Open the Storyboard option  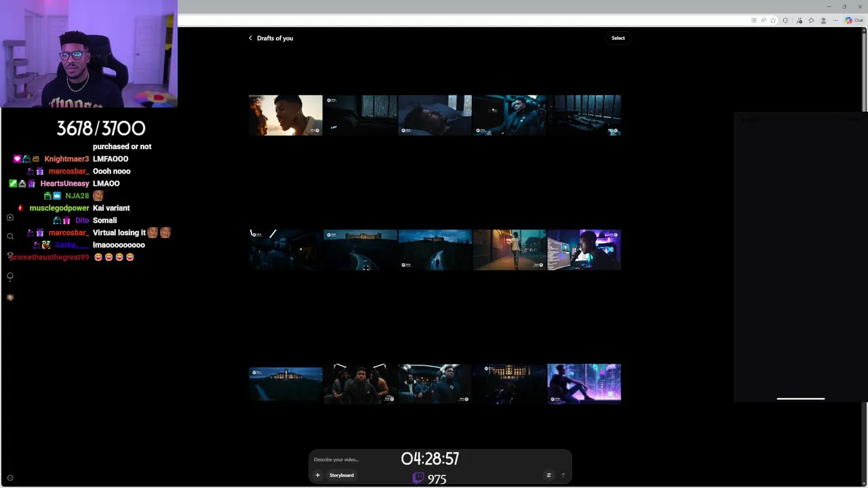(x=341, y=475)
